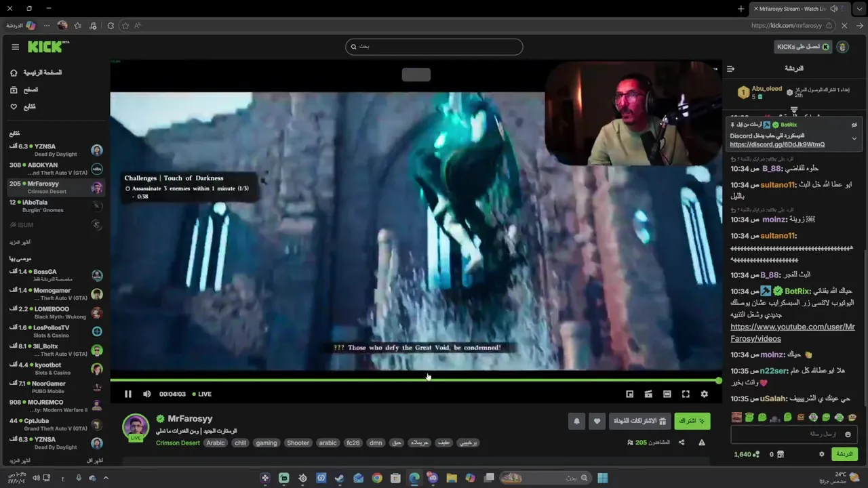Jump to LIVE indicator in player
Screen dimensions: 868x488
coord(202,394)
